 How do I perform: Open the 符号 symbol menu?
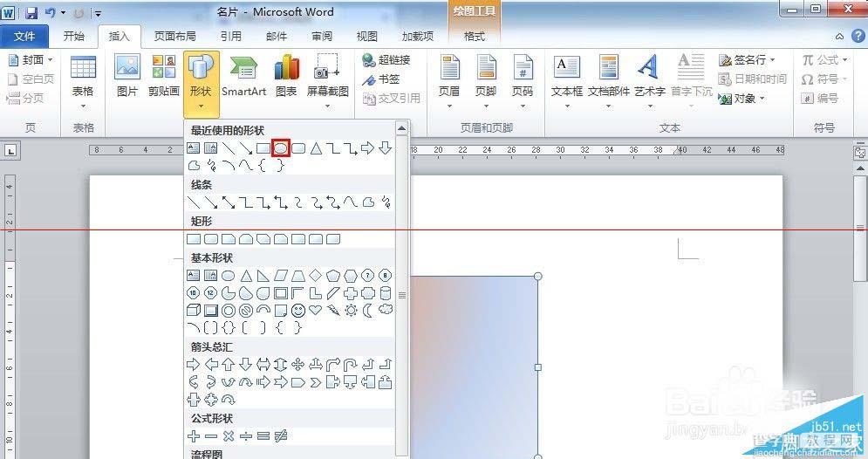(824, 79)
